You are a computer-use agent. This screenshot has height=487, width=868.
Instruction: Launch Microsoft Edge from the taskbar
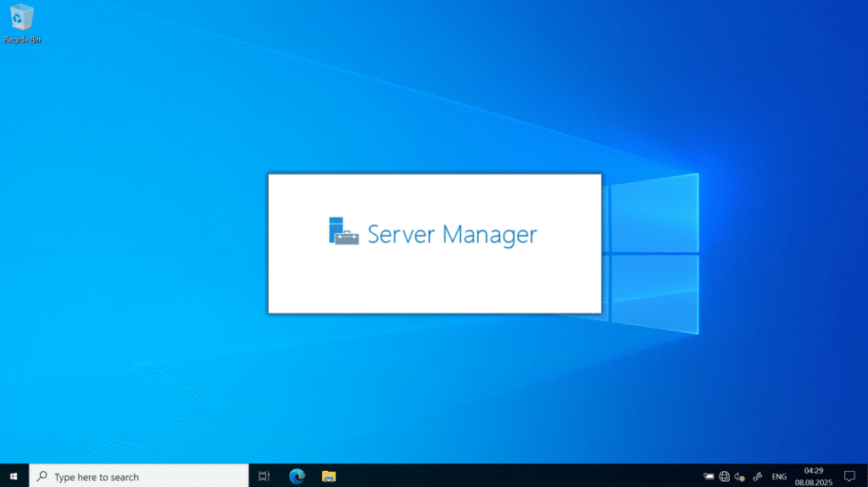click(x=297, y=477)
